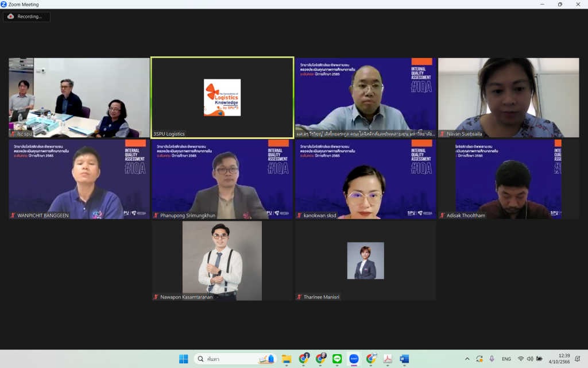
Task: Minimize the Zoom Meeting window
Action: tap(542, 5)
